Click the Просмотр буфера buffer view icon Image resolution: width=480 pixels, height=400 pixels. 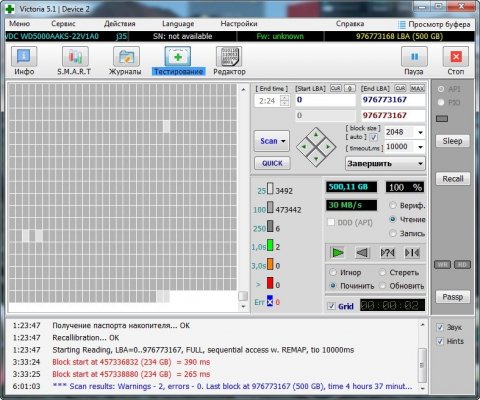[402, 24]
